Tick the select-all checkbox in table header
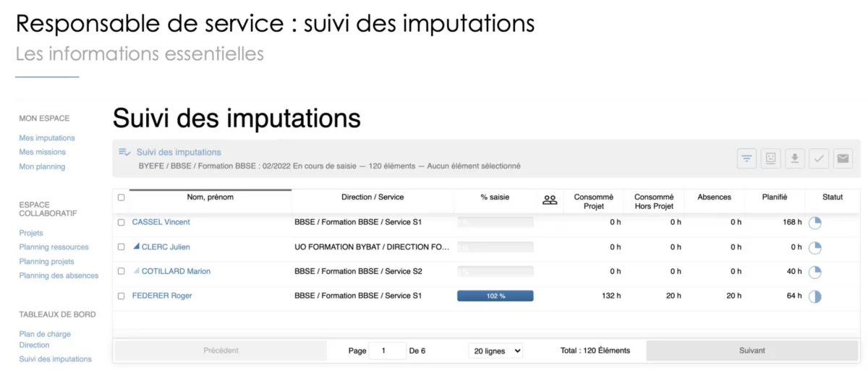868x376 pixels. tap(122, 197)
